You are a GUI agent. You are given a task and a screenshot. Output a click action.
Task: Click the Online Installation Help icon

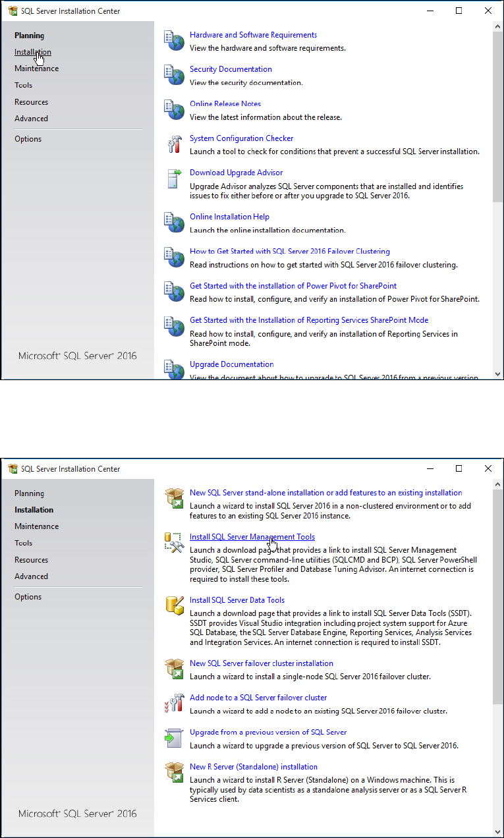coord(174,222)
